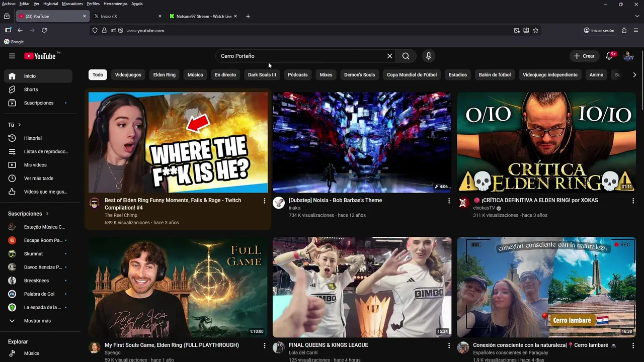This screenshot has height=362, width=644.
Task: Open the browser extensions puzzle icon
Action: (x=624, y=30)
